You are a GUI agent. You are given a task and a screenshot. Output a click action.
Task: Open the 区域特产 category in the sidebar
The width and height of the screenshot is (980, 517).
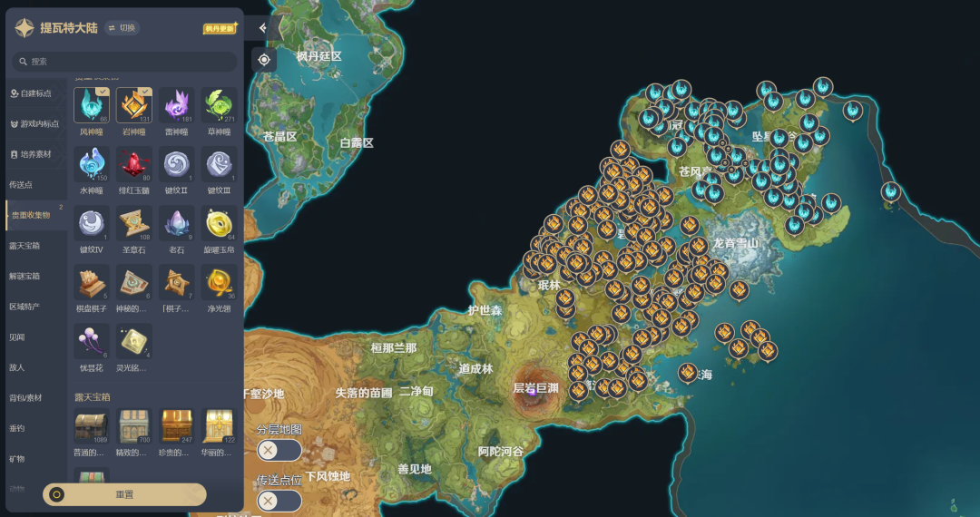click(24, 307)
